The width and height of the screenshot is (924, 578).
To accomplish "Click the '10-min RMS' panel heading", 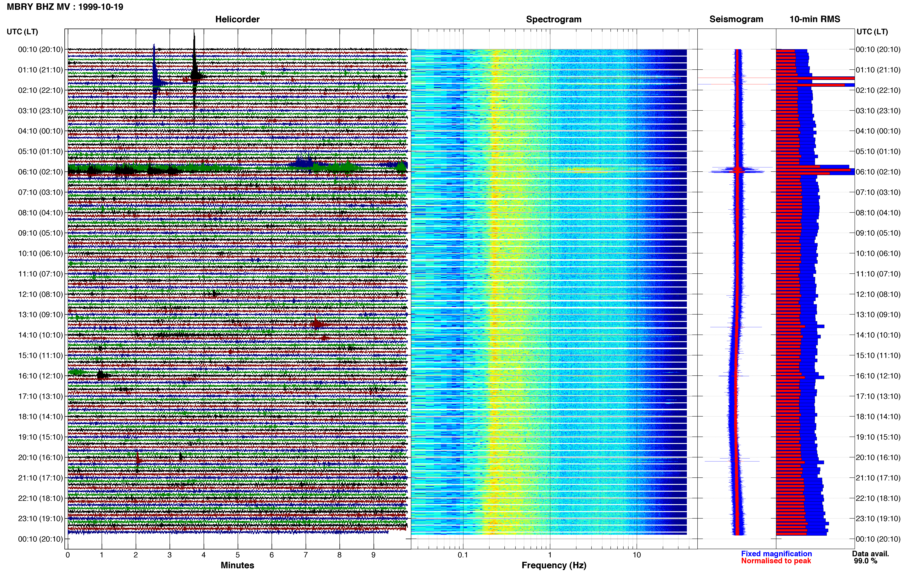I will [x=815, y=19].
